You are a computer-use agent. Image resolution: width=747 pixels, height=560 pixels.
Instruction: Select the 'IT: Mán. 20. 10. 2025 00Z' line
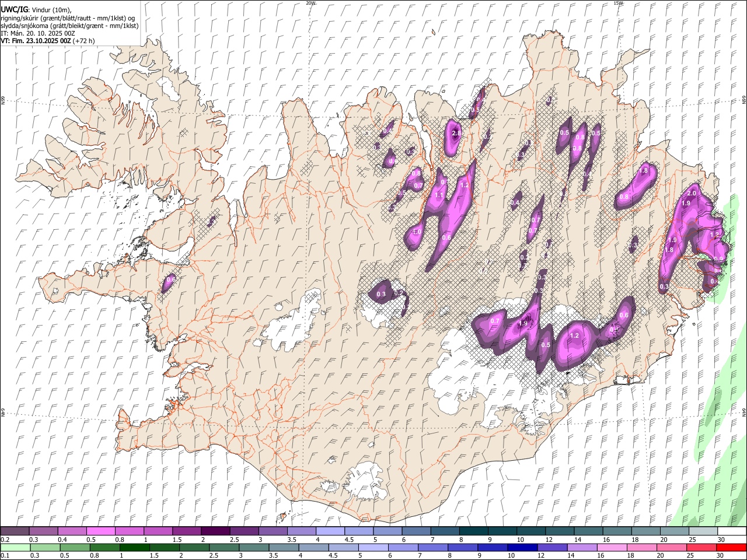tap(38, 33)
